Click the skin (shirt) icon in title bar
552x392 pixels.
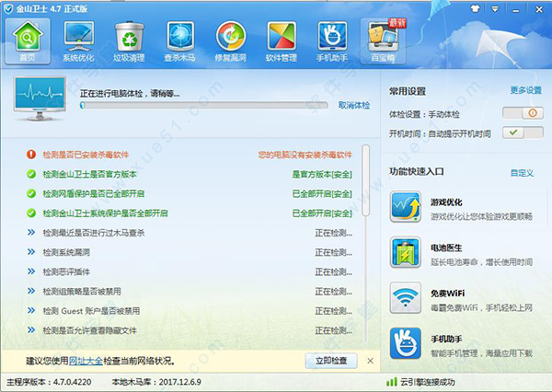pyautogui.click(x=476, y=9)
